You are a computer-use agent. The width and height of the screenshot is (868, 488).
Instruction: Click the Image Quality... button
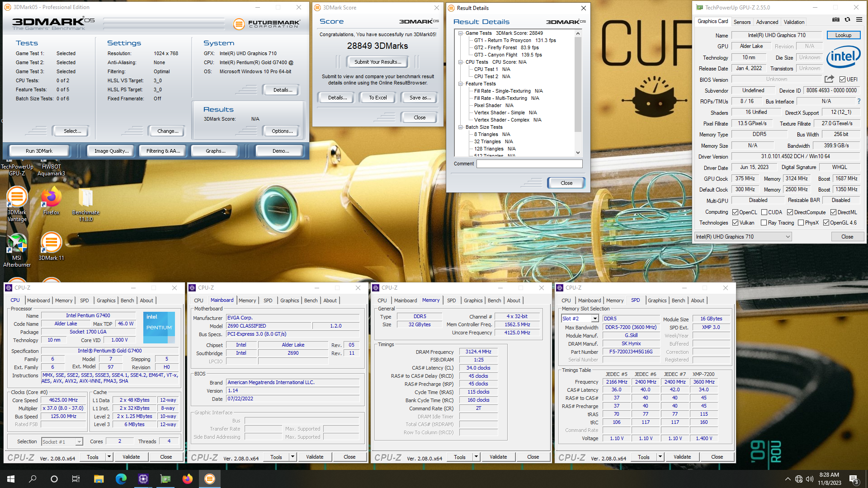point(111,151)
